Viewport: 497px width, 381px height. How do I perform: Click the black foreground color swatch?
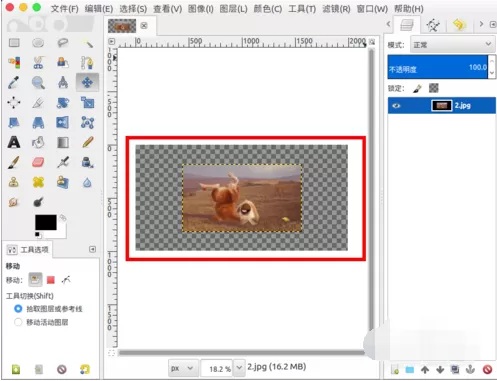point(46,222)
